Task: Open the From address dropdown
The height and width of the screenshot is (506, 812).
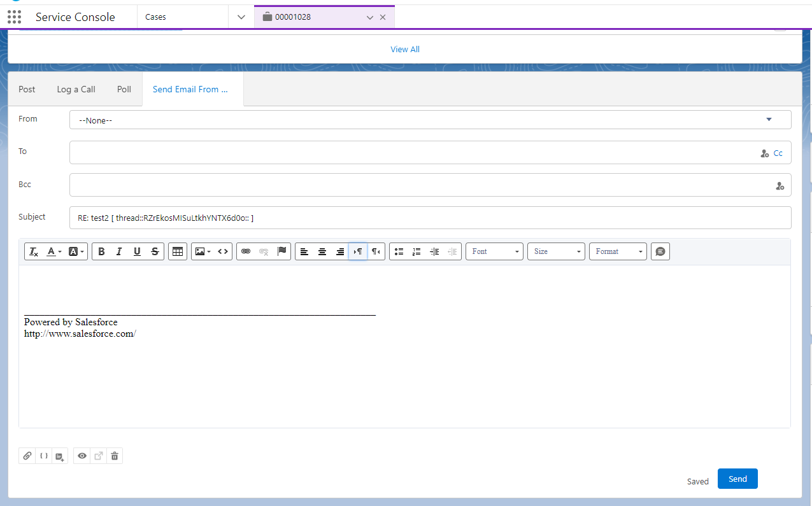Action: click(430, 120)
